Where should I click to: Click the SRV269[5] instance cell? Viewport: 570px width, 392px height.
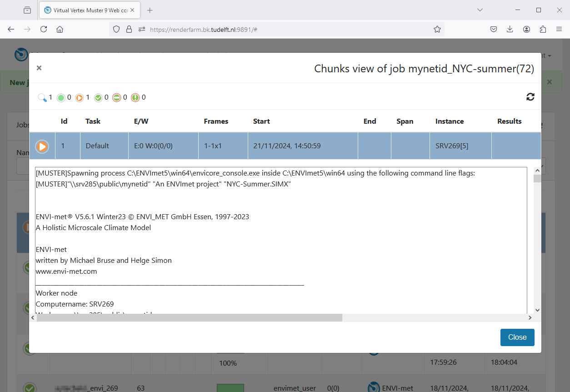point(451,146)
